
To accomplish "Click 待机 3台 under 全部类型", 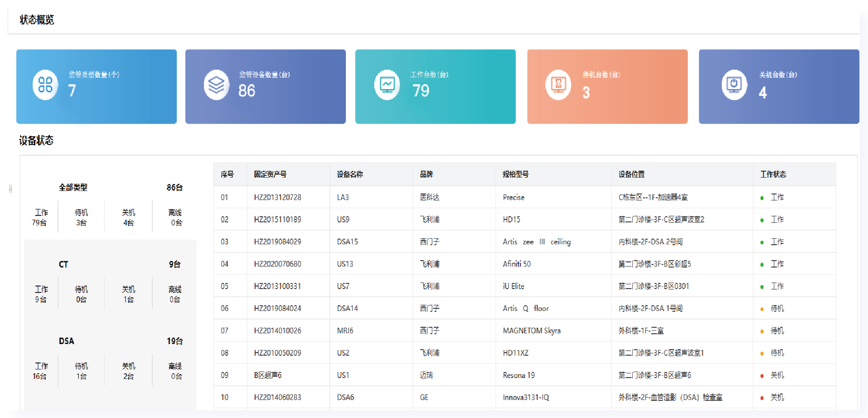I will (81, 217).
